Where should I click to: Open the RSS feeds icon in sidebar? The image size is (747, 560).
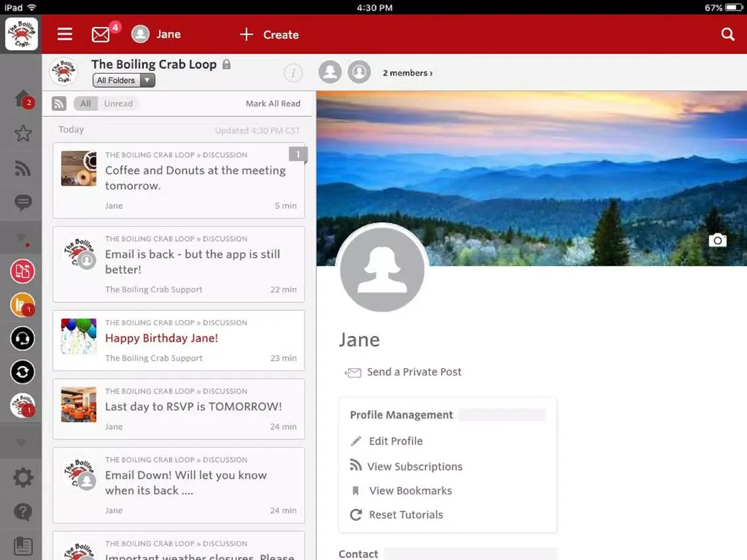click(x=23, y=168)
